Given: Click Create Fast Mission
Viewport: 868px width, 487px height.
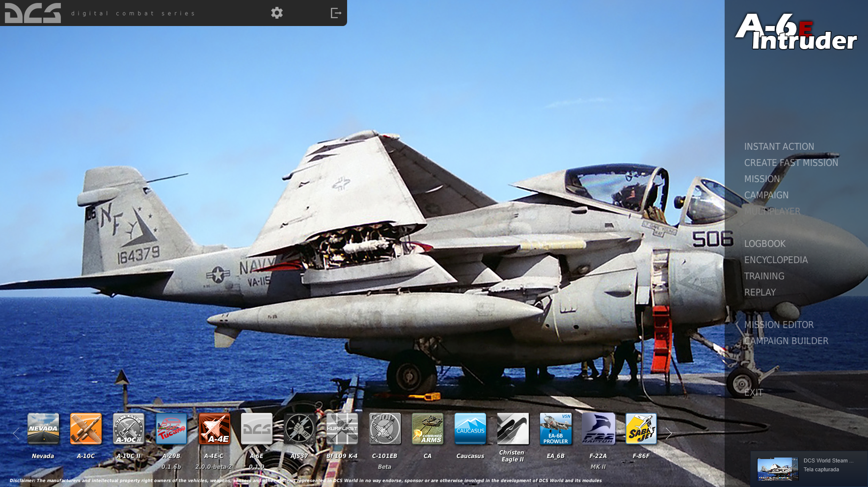Looking at the screenshot, I should tap(791, 162).
